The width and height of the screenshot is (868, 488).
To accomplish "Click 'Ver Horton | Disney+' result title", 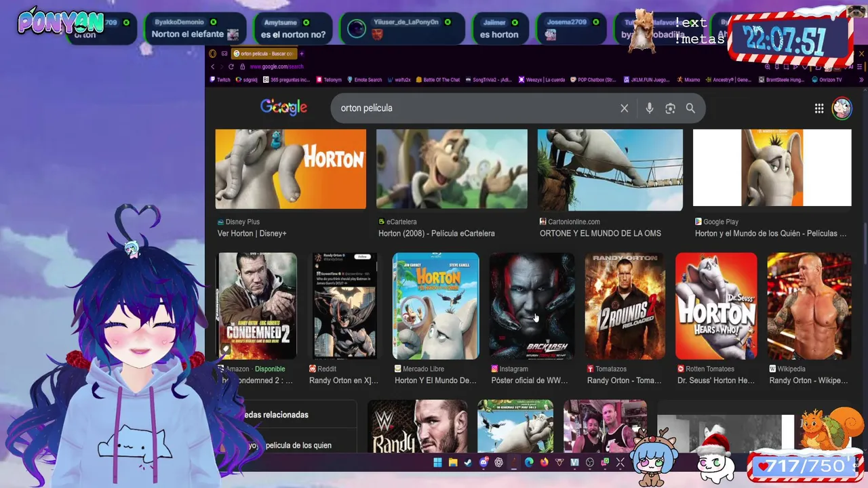I will pos(252,233).
